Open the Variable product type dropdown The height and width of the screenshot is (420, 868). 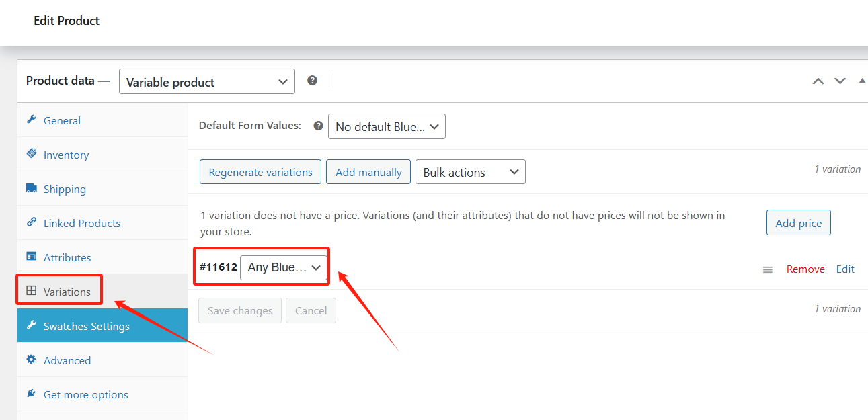[206, 82]
